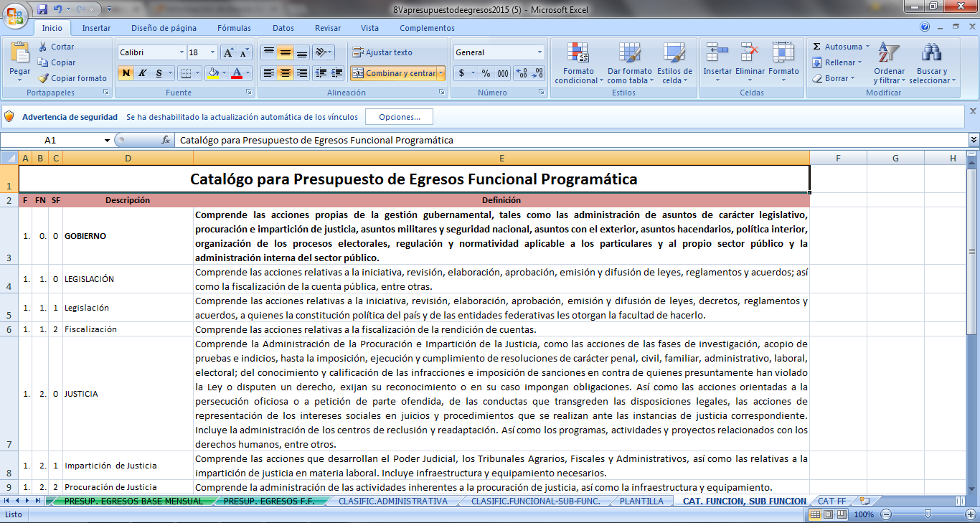The height and width of the screenshot is (523, 980).
Task: Click Combinar y centrar button
Action: [393, 73]
